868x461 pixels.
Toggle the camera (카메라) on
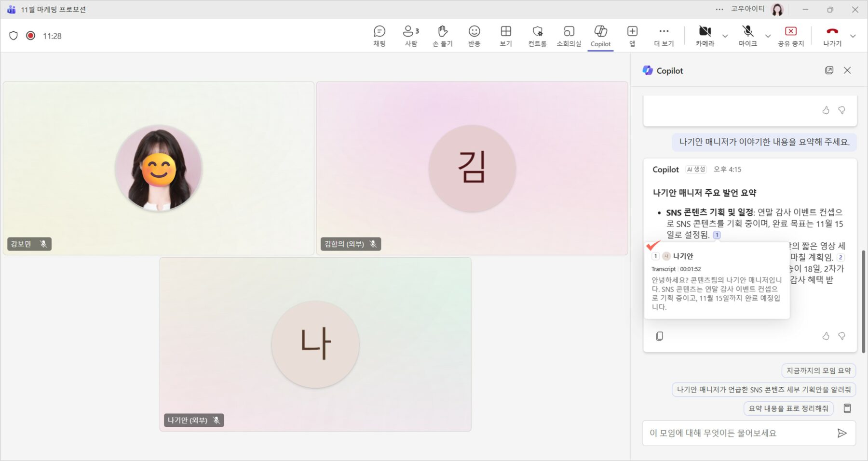[x=705, y=36]
